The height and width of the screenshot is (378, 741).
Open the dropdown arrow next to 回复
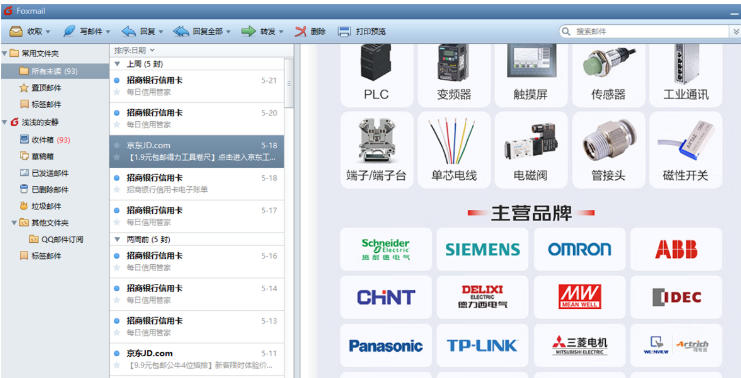(161, 32)
